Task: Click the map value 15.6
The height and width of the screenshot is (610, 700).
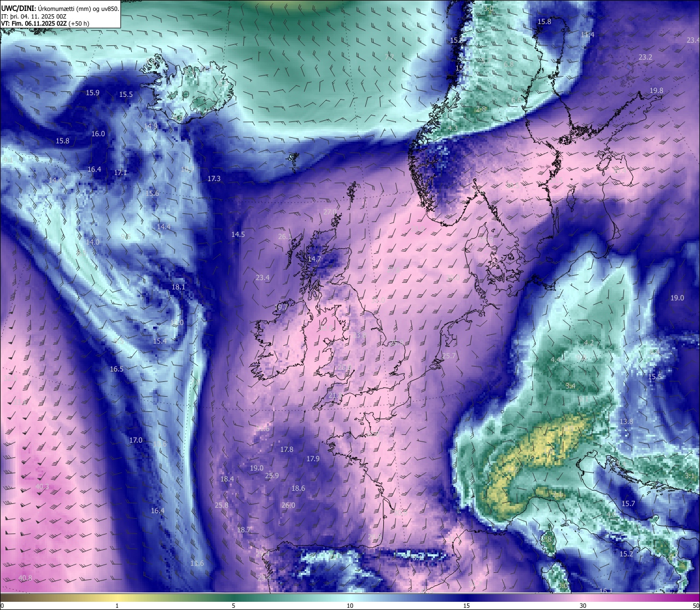Action: (152, 193)
